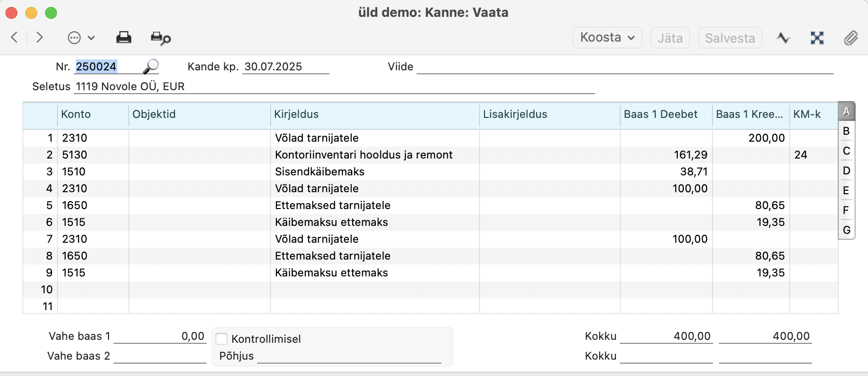Go to the previous record arrow
The width and height of the screenshot is (868, 376).
click(14, 37)
